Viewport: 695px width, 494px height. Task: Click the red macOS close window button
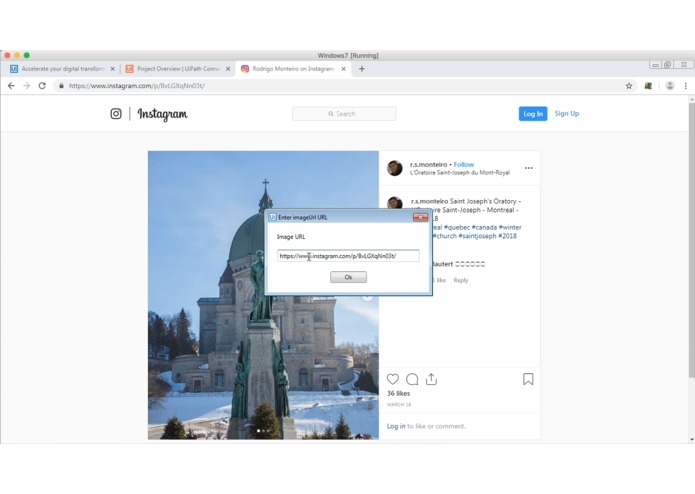tap(7, 55)
